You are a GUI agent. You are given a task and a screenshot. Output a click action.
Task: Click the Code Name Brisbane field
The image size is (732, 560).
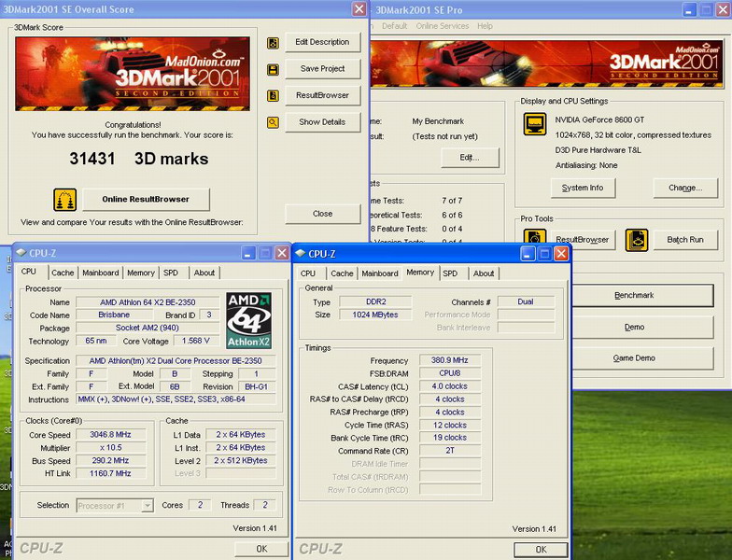click(x=114, y=315)
